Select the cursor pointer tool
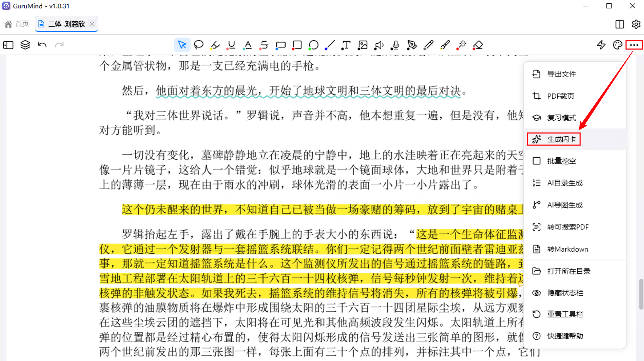Screen dimensions: 644x361 point(182,45)
